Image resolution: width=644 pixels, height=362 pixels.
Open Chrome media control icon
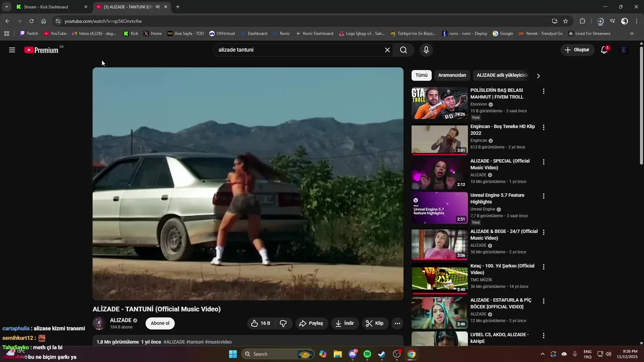click(x=612, y=21)
